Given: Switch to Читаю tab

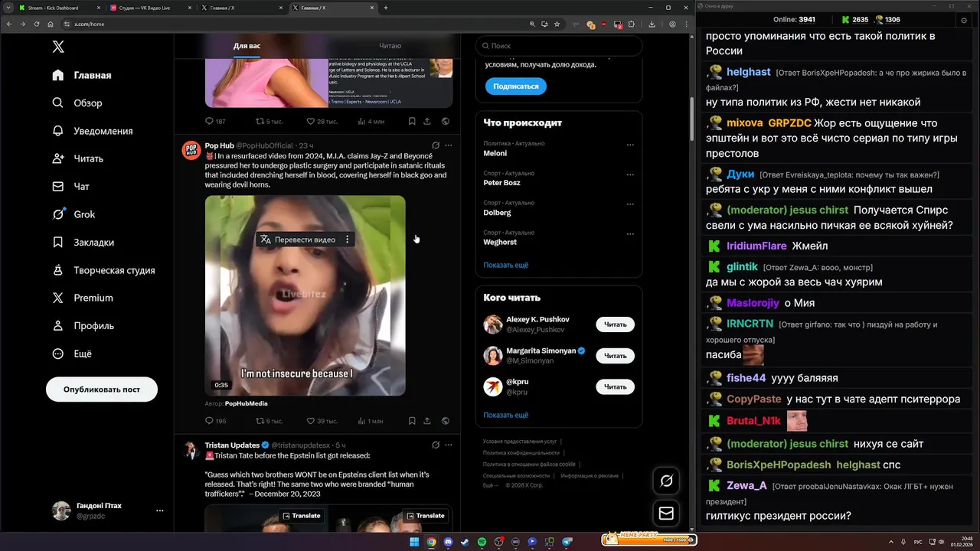Looking at the screenshot, I should pyautogui.click(x=390, y=46).
